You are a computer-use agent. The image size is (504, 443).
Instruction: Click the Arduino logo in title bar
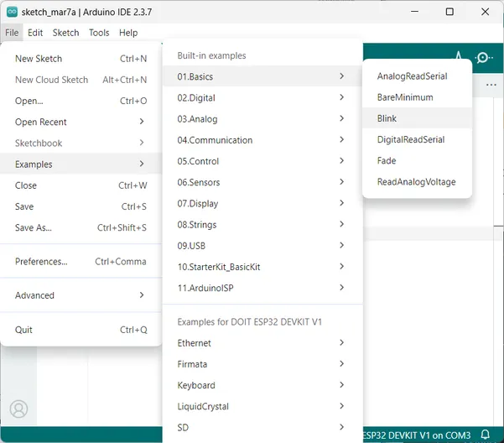click(x=12, y=12)
